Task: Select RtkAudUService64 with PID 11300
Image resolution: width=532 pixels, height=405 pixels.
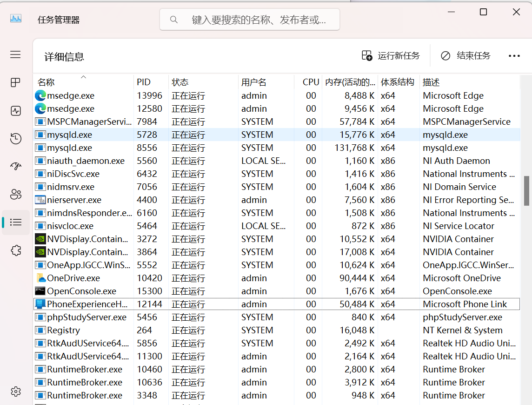Action: 277,357
